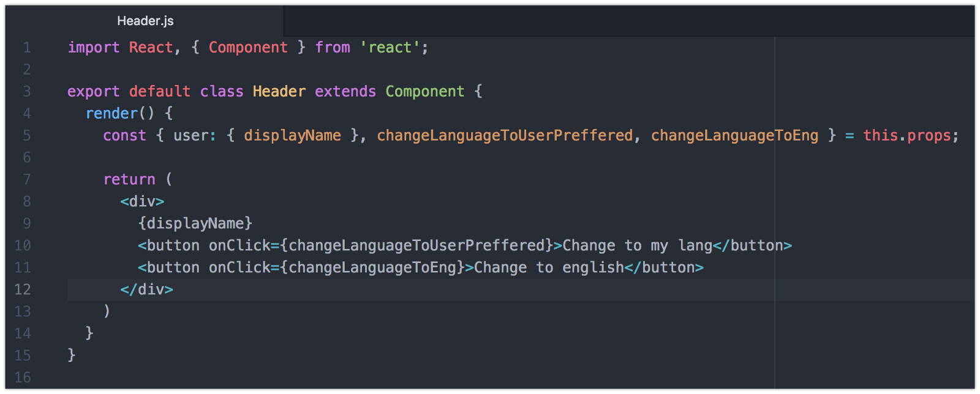Click the opening <div> tag
980x394 pixels.
142,202
